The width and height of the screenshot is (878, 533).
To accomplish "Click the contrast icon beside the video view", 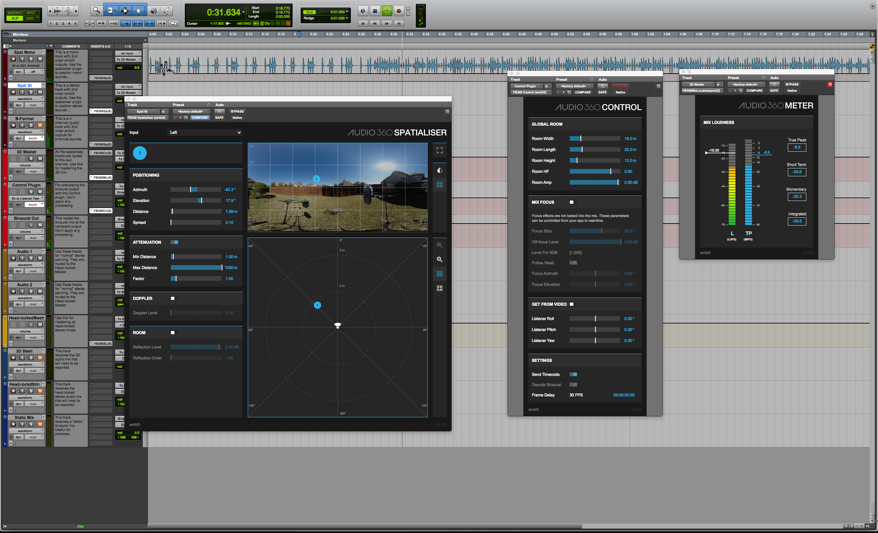I will point(439,170).
